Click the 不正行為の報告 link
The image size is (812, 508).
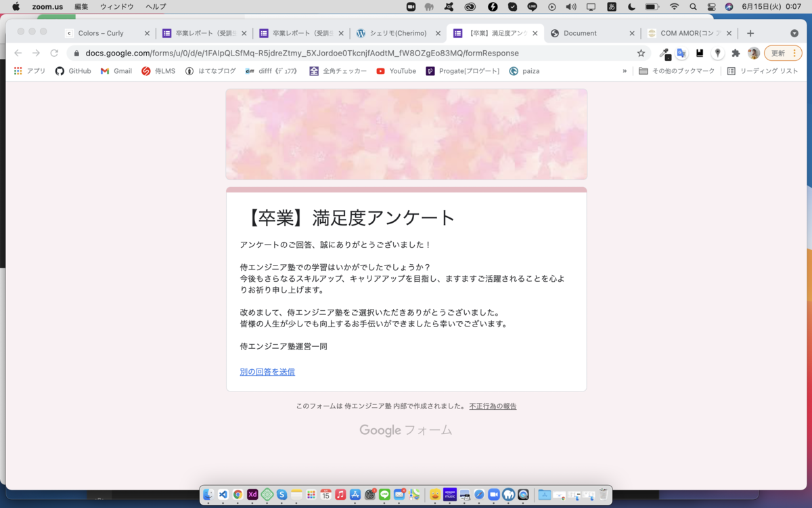point(493,406)
